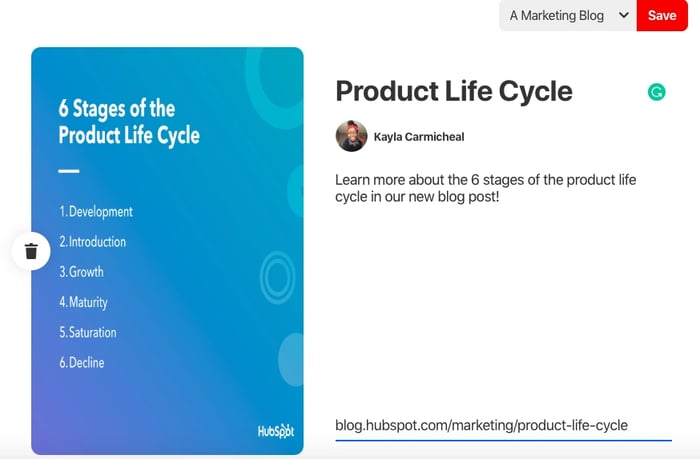
Task: Click the 6. Decline line on the image
Action: click(x=82, y=362)
